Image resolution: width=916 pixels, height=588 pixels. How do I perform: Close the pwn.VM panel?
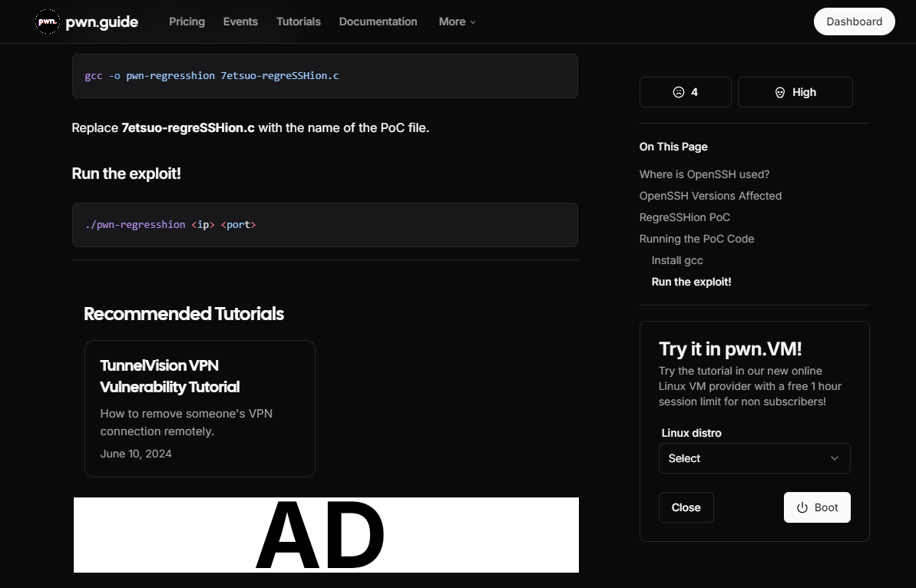point(686,507)
